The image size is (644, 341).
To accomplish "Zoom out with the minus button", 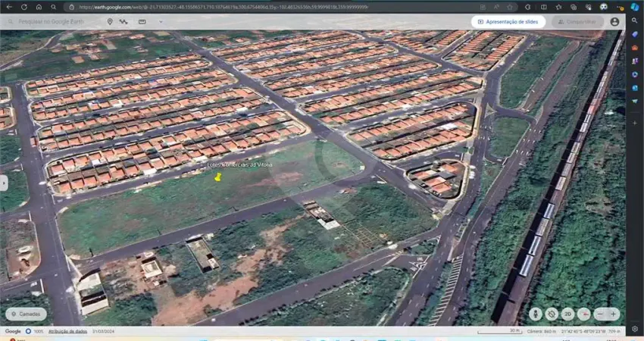I will 599,314.
